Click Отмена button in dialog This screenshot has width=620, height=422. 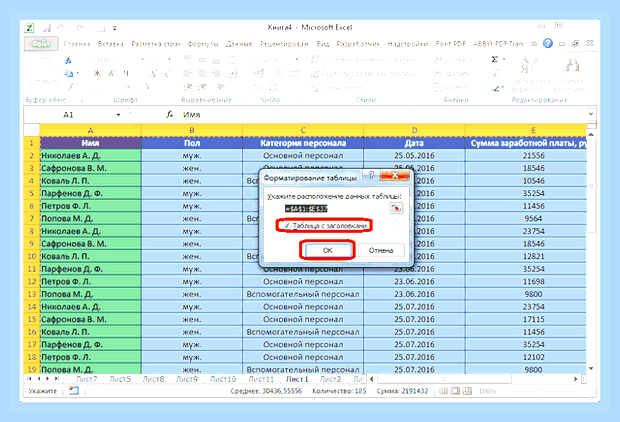pyautogui.click(x=381, y=250)
